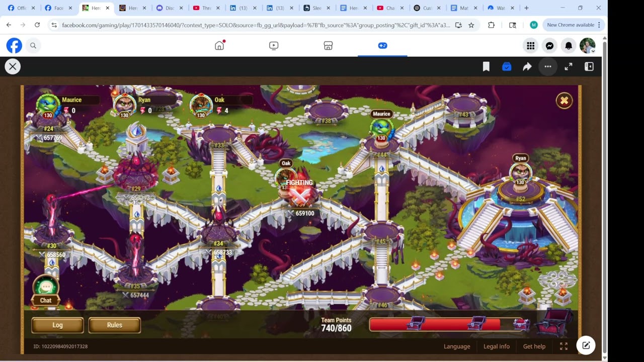Viewport: 644px width, 362px height.
Task: Select Ryan's avatar in the top roster
Action: (x=124, y=106)
